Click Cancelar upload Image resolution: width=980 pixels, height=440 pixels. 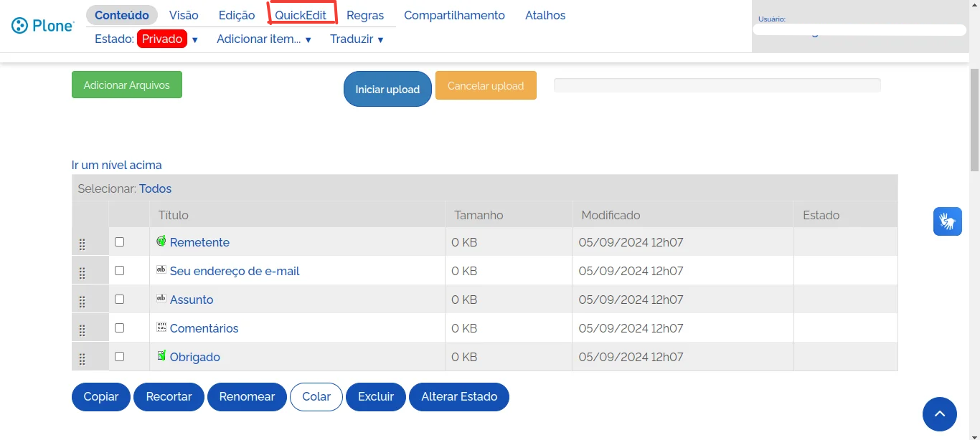486,85
